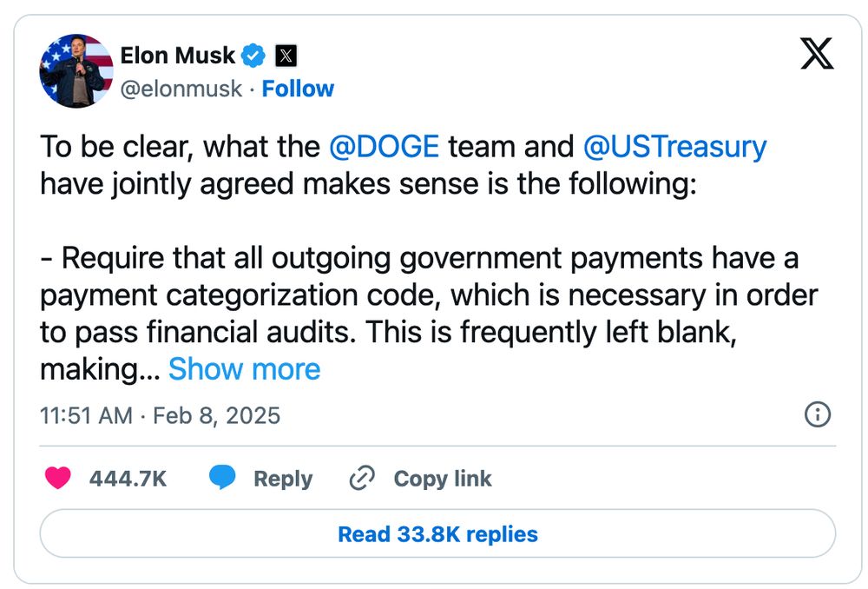Click the square X affiliation badge beside name
This screenshot has height=589, width=868.
pos(286,56)
